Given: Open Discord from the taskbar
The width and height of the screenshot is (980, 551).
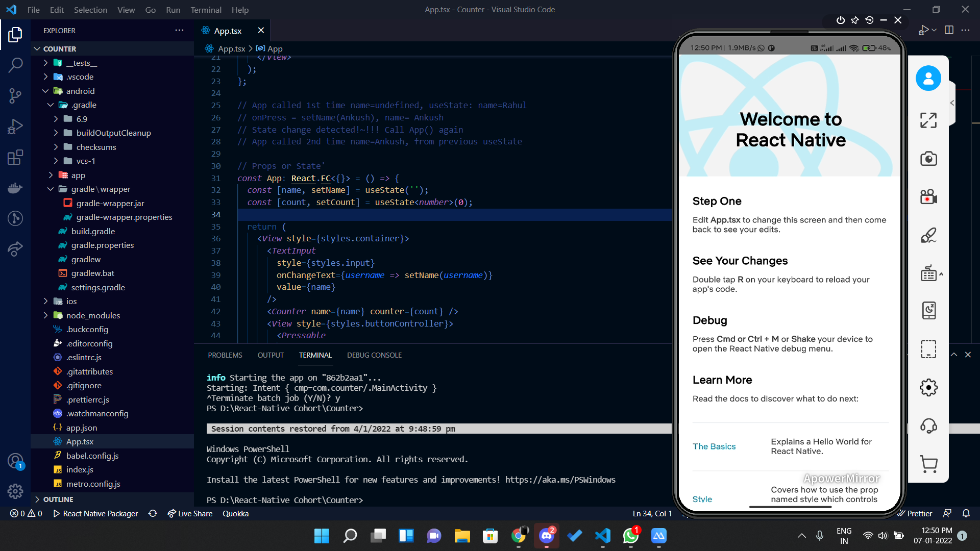Looking at the screenshot, I should (547, 536).
